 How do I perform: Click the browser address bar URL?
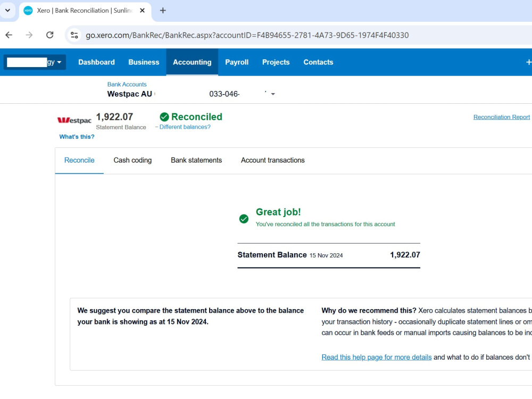click(x=247, y=35)
